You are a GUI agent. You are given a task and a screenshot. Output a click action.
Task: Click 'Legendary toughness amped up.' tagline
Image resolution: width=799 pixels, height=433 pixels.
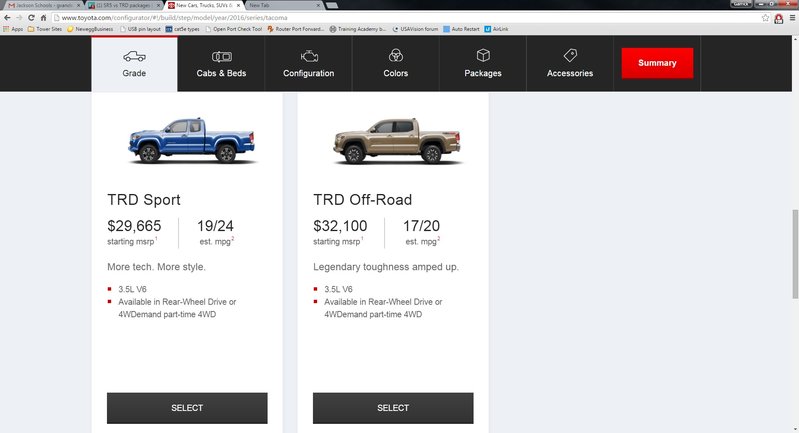click(x=386, y=267)
